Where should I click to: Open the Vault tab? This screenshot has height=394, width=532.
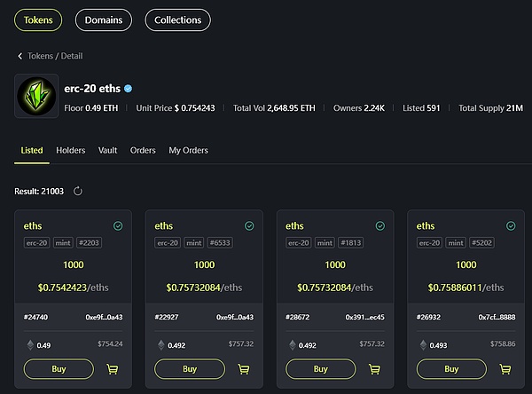click(x=108, y=151)
